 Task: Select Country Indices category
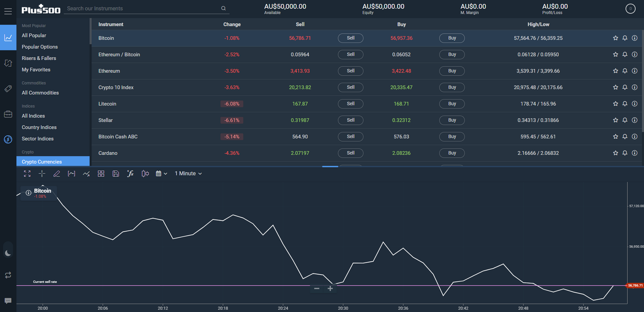[x=39, y=127]
